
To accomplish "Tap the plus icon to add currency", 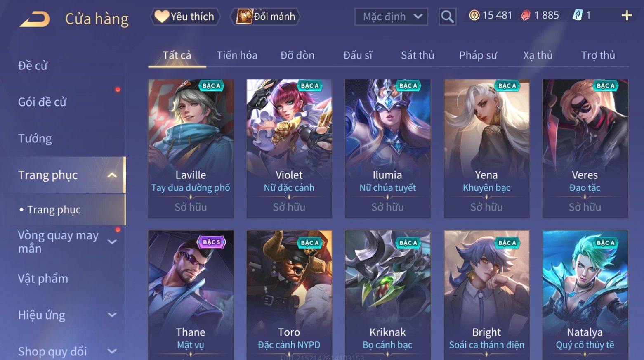I will pos(627,16).
